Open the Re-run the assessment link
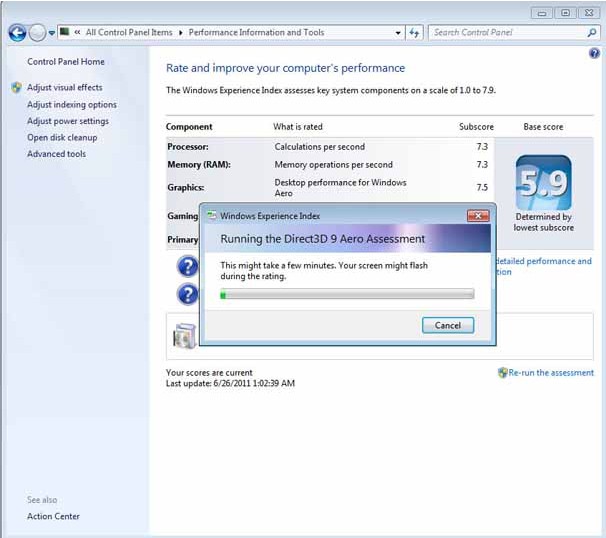This screenshot has height=538, width=606. pos(551,373)
